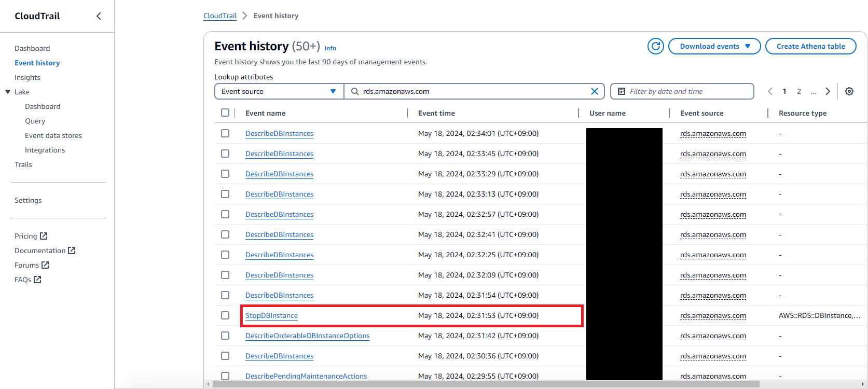Screen dimensions: 868x389
Task: Click the Event source column header
Action: click(x=701, y=113)
